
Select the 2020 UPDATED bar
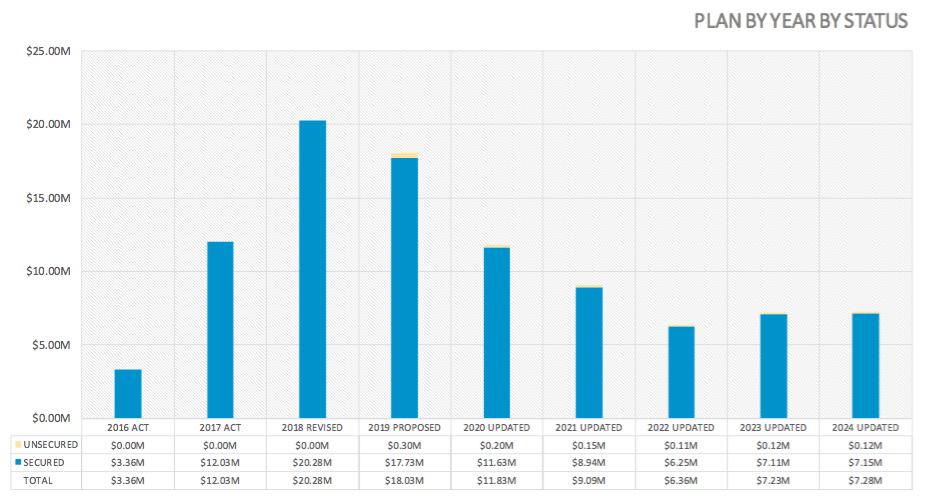click(497, 333)
